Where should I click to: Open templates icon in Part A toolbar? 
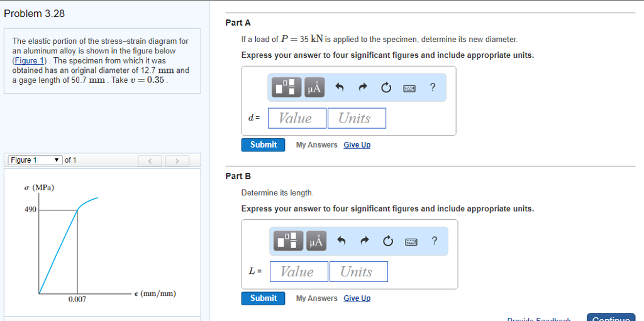click(x=286, y=87)
